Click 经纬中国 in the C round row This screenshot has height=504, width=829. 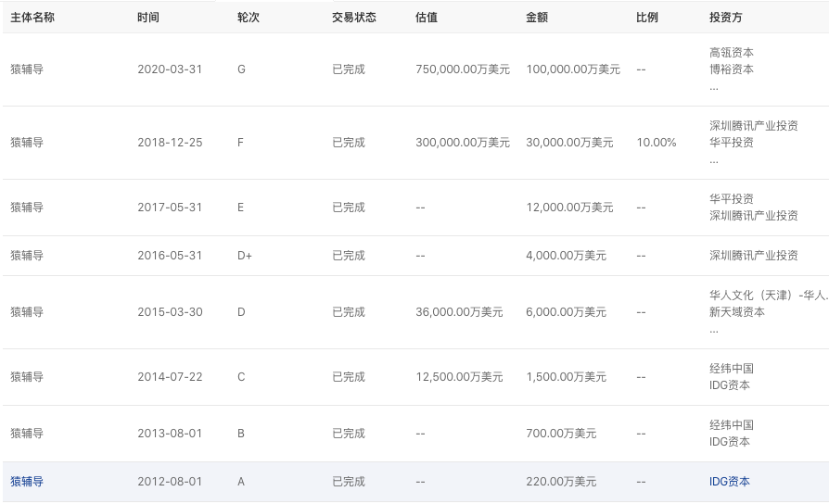731,369
